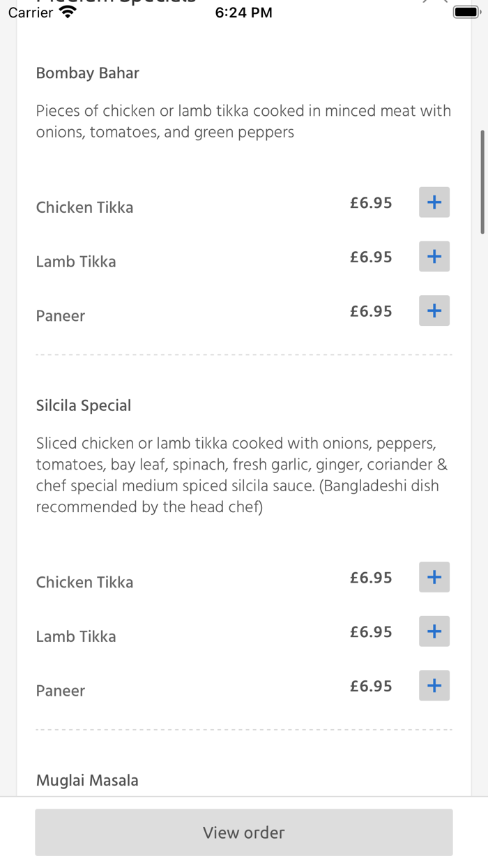The image size is (488, 868).
Task: Tap the battery indicator in the status bar
Action: click(464, 11)
